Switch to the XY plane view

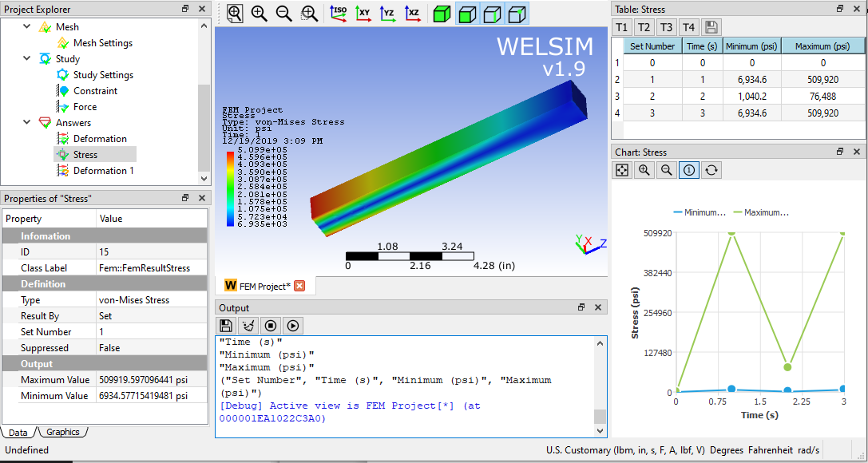(x=363, y=14)
